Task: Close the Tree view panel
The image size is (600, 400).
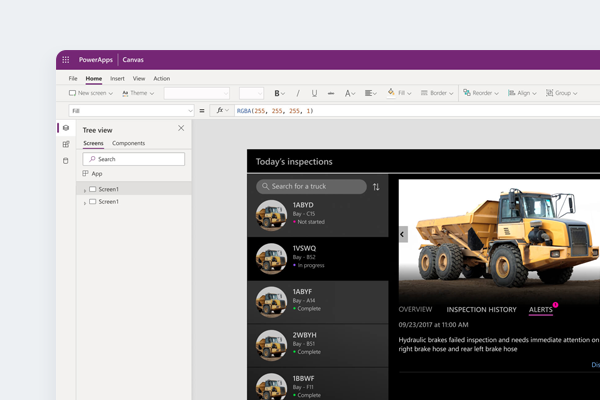Action: (181, 128)
